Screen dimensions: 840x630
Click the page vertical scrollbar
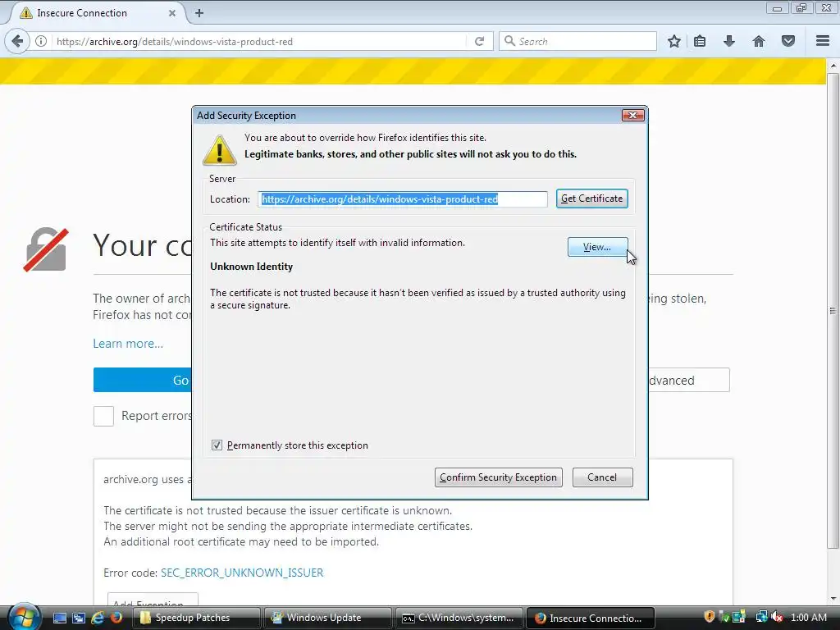coord(833,311)
